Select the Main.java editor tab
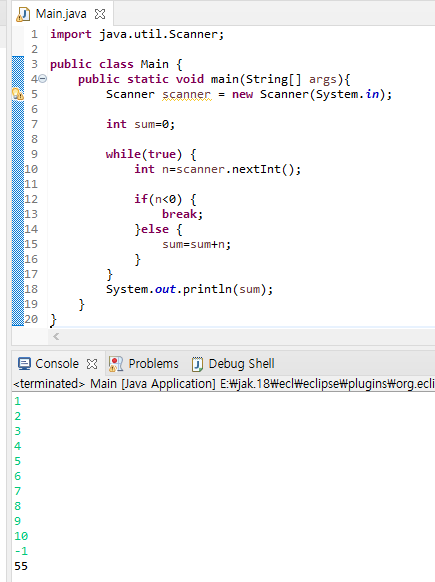Image resolution: width=435 pixels, height=582 pixels. (61, 14)
